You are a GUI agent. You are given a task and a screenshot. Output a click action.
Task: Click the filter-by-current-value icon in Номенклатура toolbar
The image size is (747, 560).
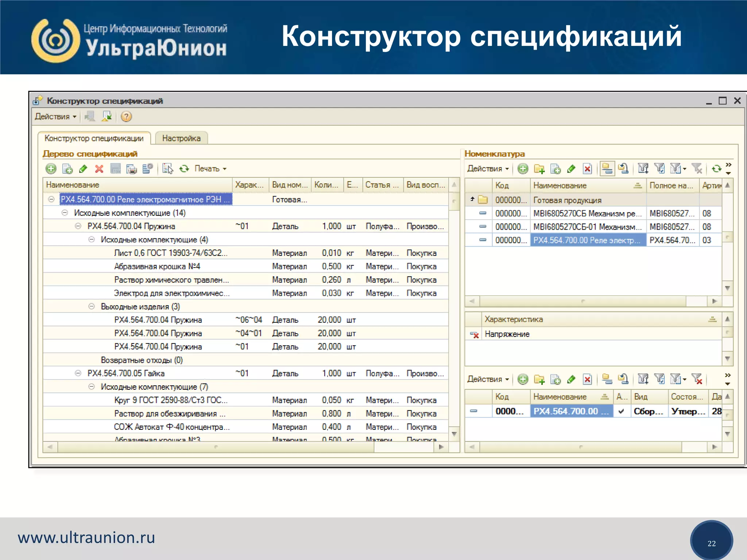tap(659, 169)
